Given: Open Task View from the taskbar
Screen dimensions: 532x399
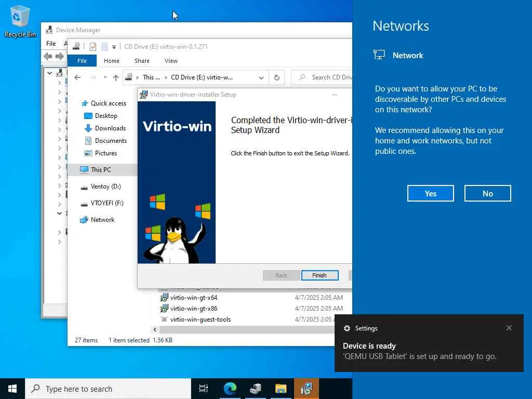Looking at the screenshot, I should tap(204, 389).
